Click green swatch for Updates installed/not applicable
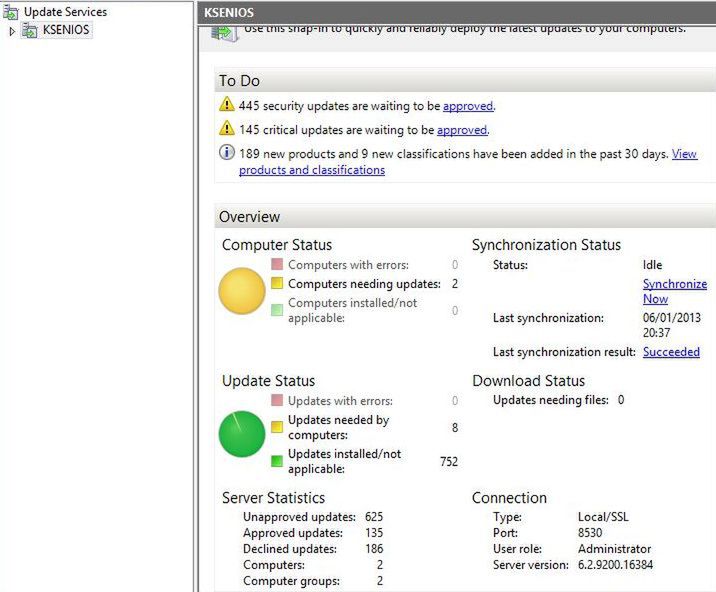 [x=277, y=461]
